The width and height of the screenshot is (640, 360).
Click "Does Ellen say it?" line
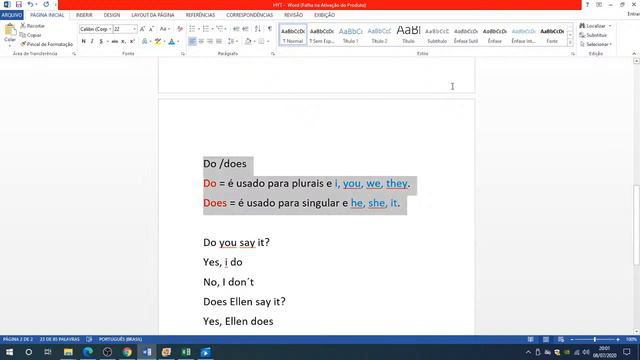[x=244, y=302]
